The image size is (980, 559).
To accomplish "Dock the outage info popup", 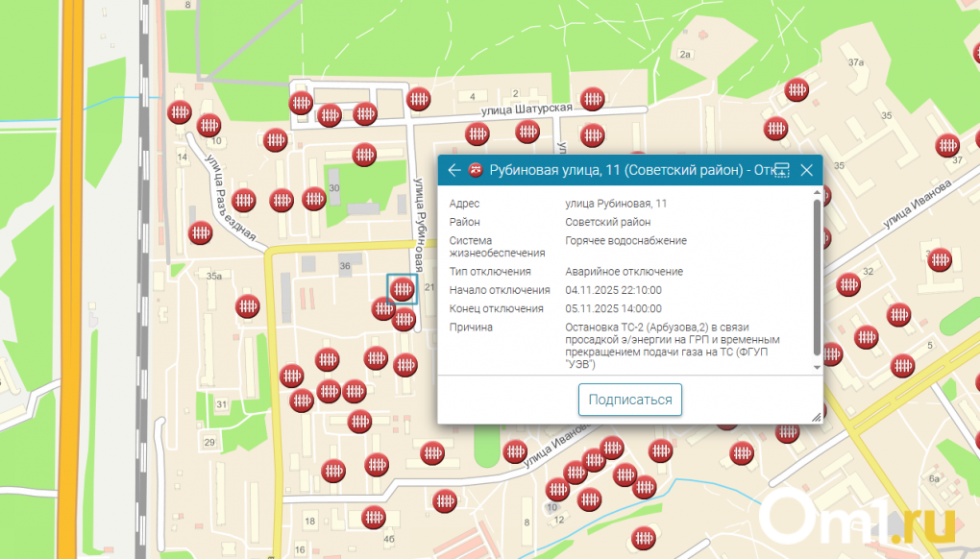I will pyautogui.click(x=781, y=171).
